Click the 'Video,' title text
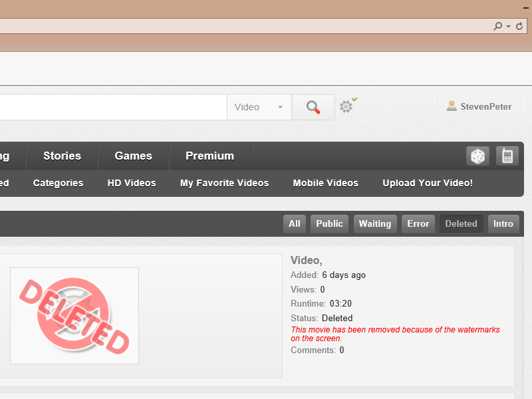 (307, 260)
